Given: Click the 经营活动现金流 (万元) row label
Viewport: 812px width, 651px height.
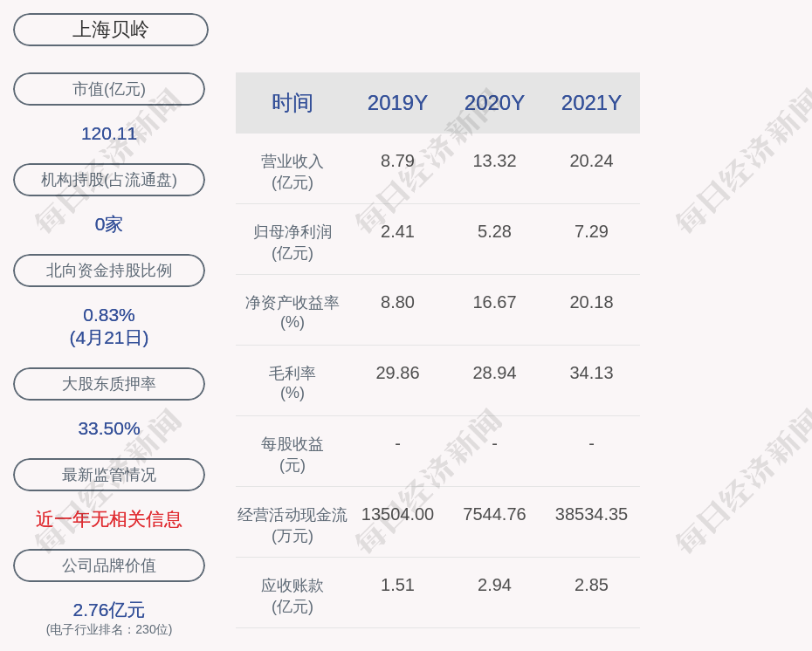Looking at the screenshot, I should point(292,524).
